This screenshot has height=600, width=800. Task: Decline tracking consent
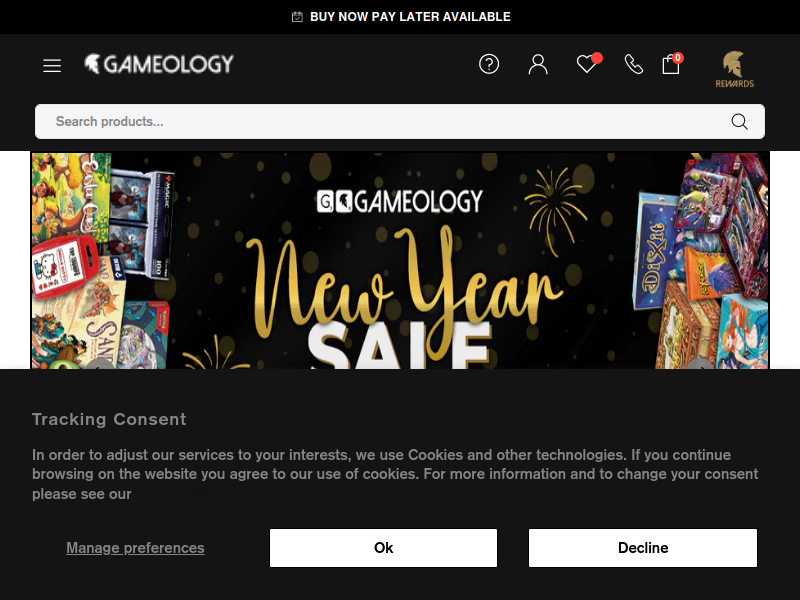(643, 548)
